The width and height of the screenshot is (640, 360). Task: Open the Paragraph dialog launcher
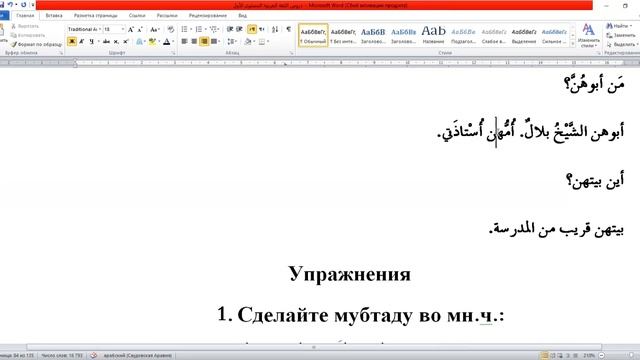click(x=291, y=53)
